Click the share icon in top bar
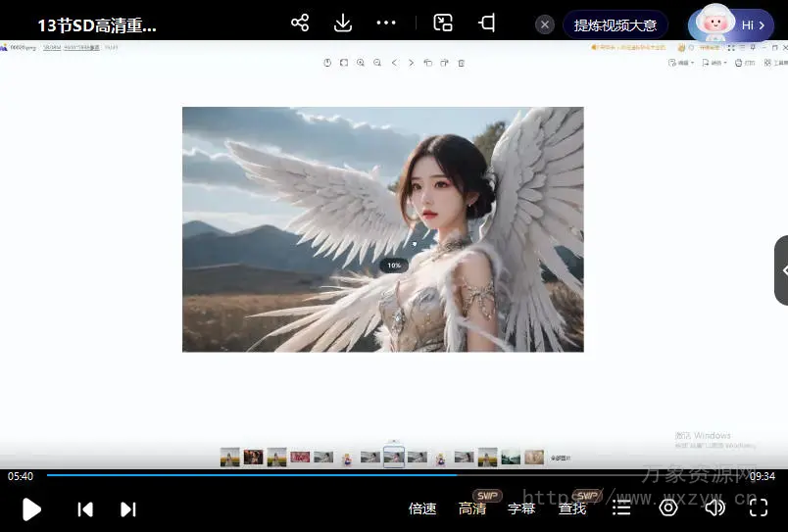Image resolution: width=788 pixels, height=532 pixels. point(300,24)
